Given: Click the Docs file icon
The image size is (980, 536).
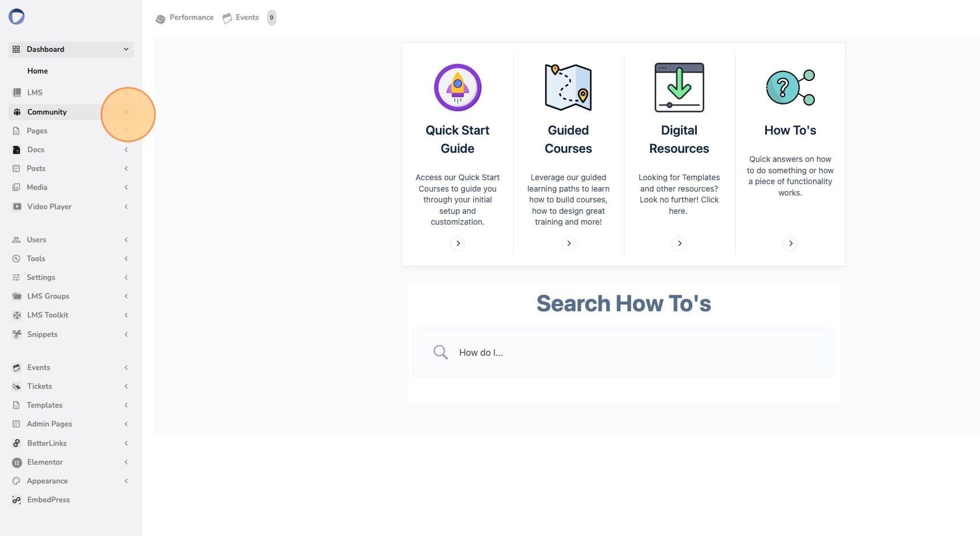Looking at the screenshot, I should coord(17,150).
